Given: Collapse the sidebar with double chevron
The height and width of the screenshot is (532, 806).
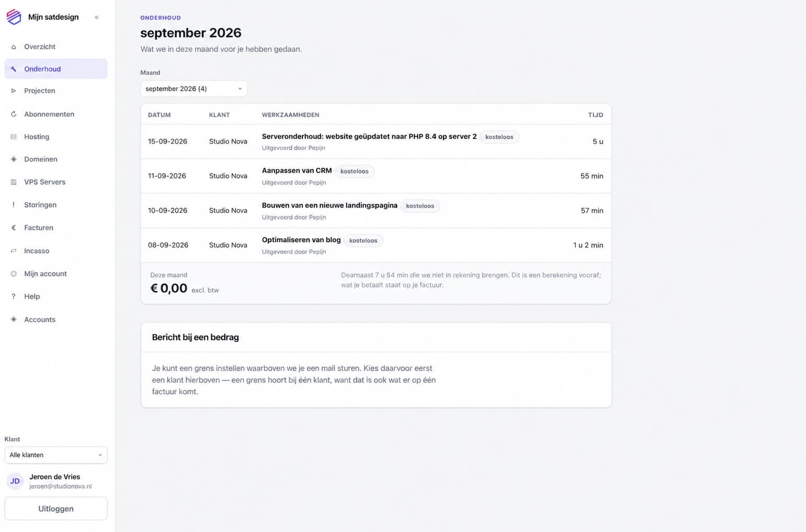Looking at the screenshot, I should [x=97, y=17].
